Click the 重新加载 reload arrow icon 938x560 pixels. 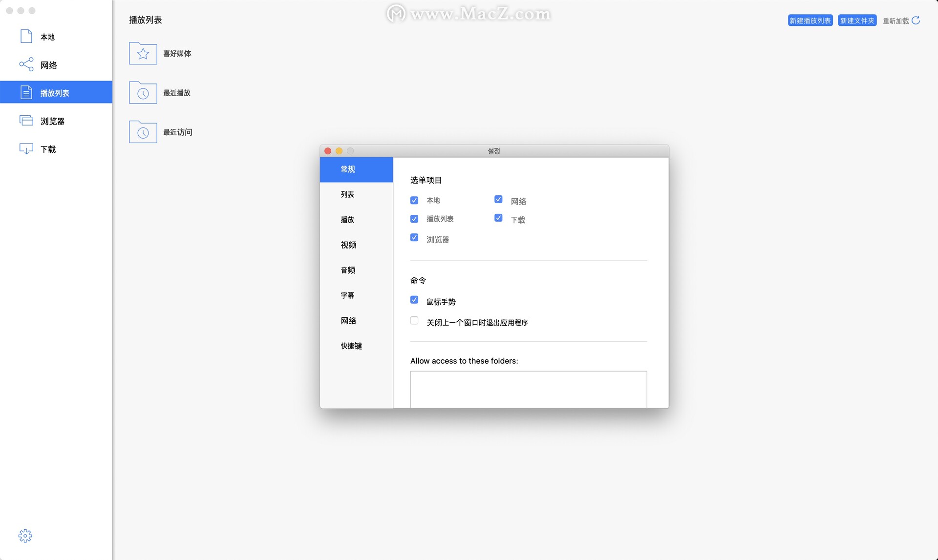click(x=916, y=21)
